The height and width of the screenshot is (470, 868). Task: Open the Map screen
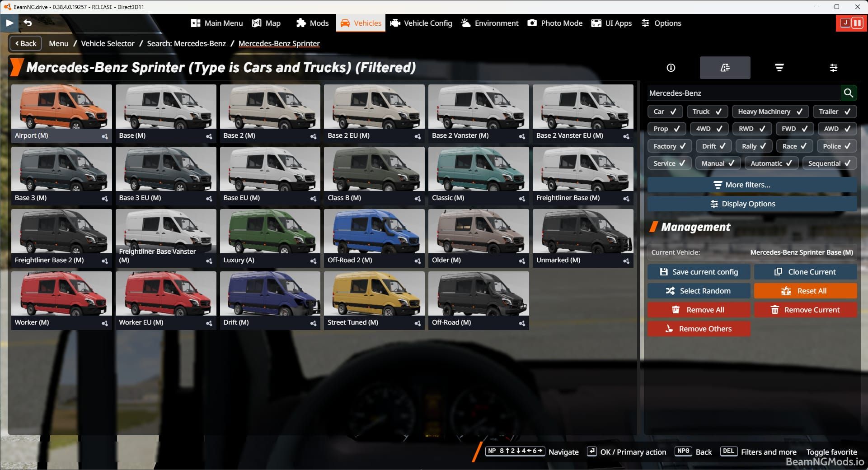pos(266,23)
